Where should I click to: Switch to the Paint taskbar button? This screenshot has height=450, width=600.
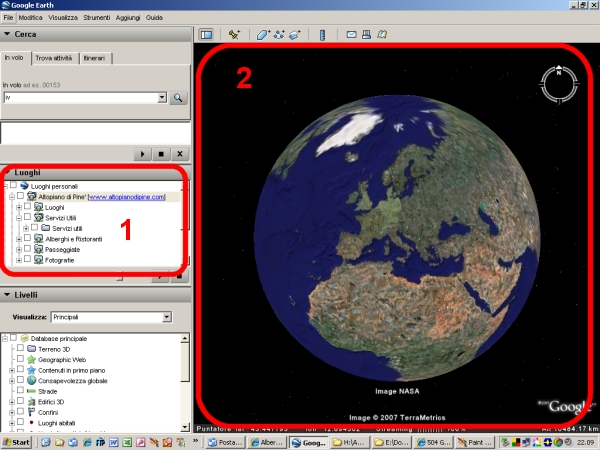point(476,442)
